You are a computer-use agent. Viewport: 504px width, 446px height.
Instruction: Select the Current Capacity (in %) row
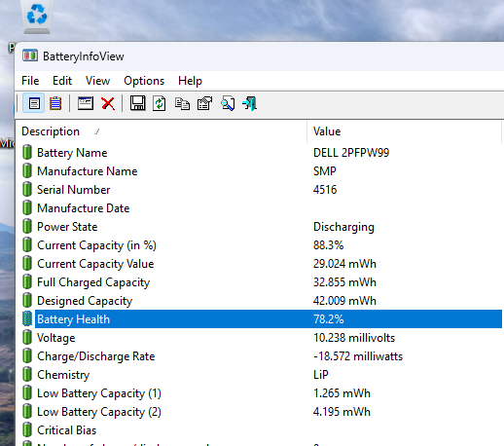coord(259,244)
